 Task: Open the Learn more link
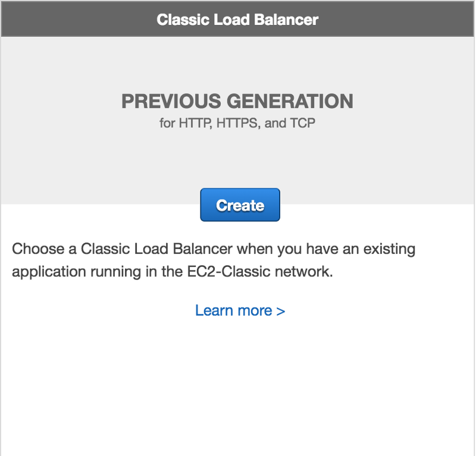point(240,311)
